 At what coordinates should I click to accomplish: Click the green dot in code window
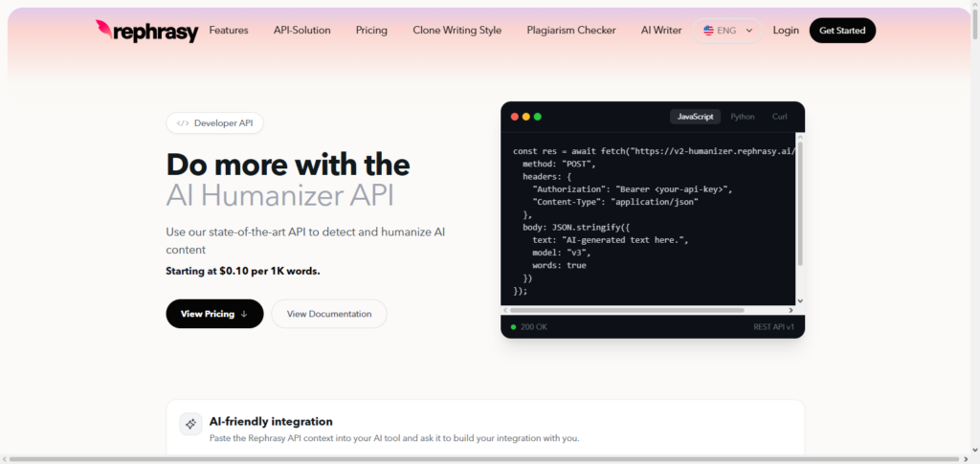(538, 117)
